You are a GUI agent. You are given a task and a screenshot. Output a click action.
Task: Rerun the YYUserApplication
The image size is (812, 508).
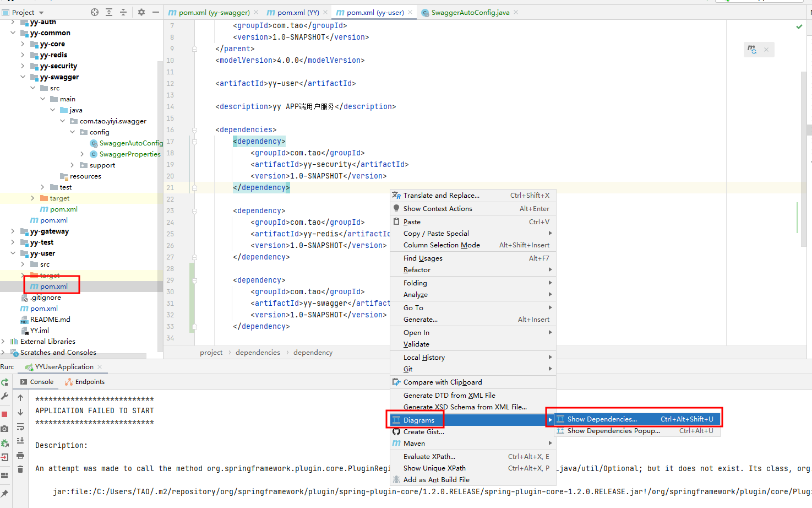tap(6, 381)
